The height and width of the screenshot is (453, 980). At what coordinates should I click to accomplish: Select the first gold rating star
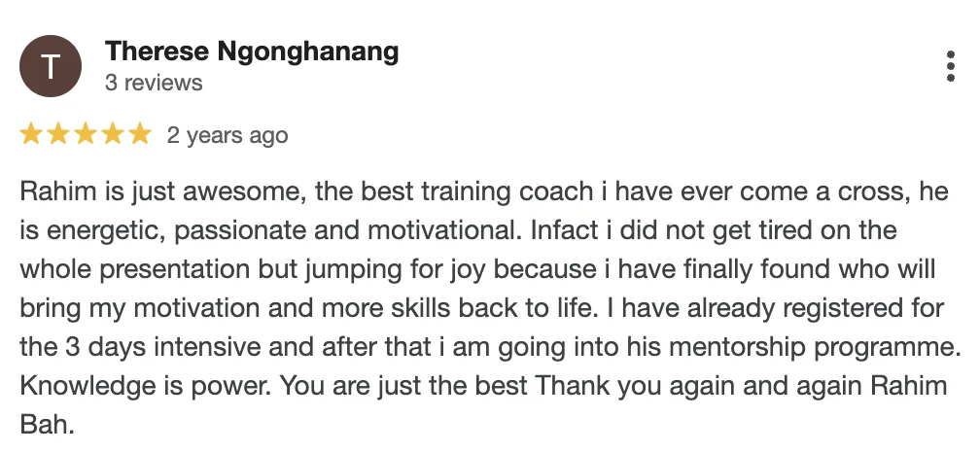[31, 134]
